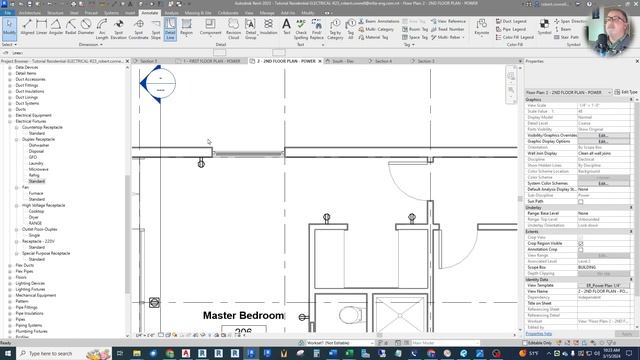The height and width of the screenshot is (360, 640).
Task: Activate the Spot Elevation tool
Action: (x=119, y=29)
